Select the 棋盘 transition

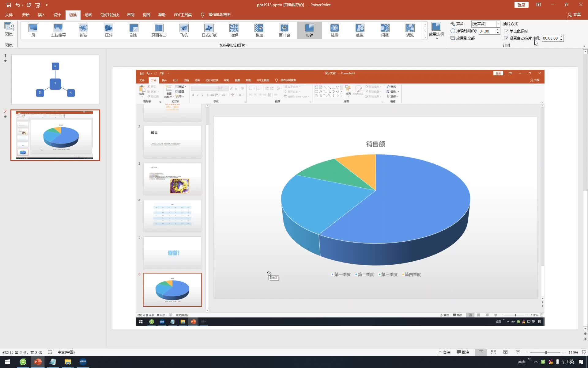click(x=259, y=30)
